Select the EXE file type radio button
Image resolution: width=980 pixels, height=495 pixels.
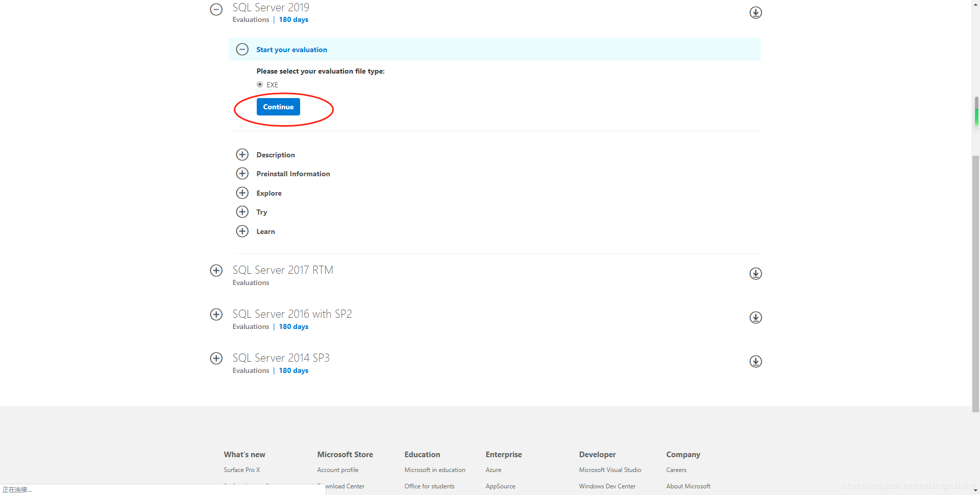pyautogui.click(x=260, y=85)
